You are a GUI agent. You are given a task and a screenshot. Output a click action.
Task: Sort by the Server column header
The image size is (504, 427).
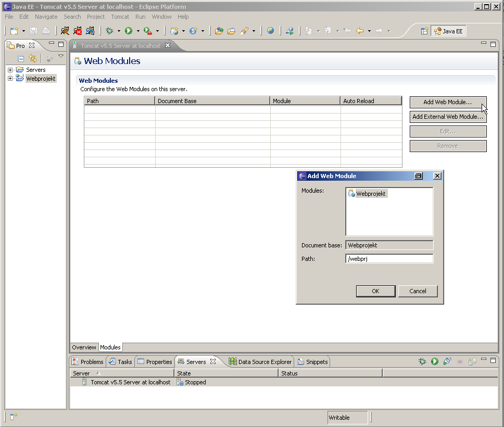pos(122,373)
